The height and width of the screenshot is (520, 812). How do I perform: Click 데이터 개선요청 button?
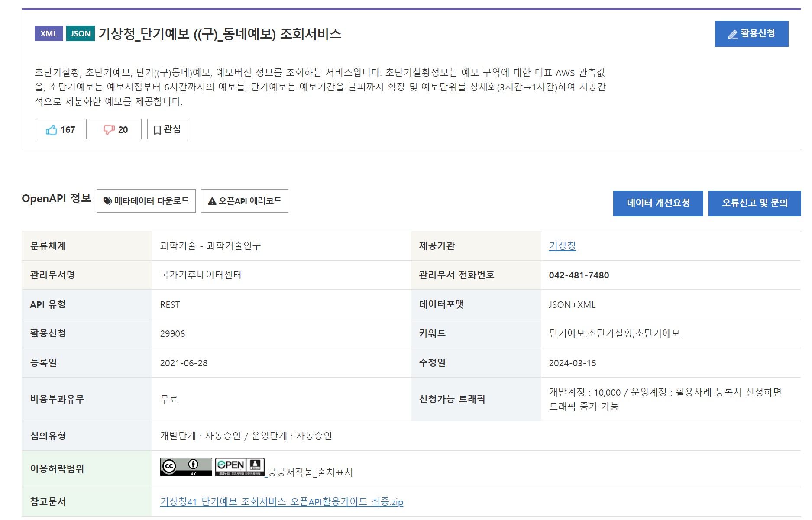pos(658,203)
